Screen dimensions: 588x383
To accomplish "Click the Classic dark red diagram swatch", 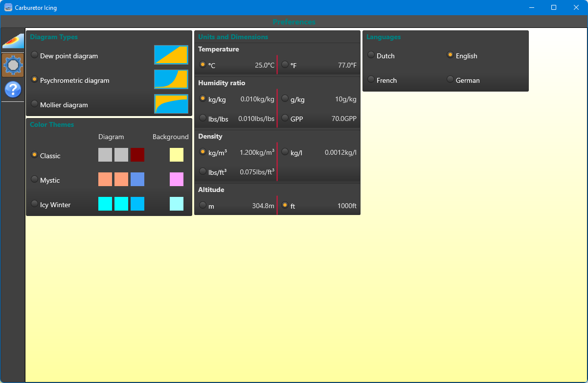I will click(137, 155).
